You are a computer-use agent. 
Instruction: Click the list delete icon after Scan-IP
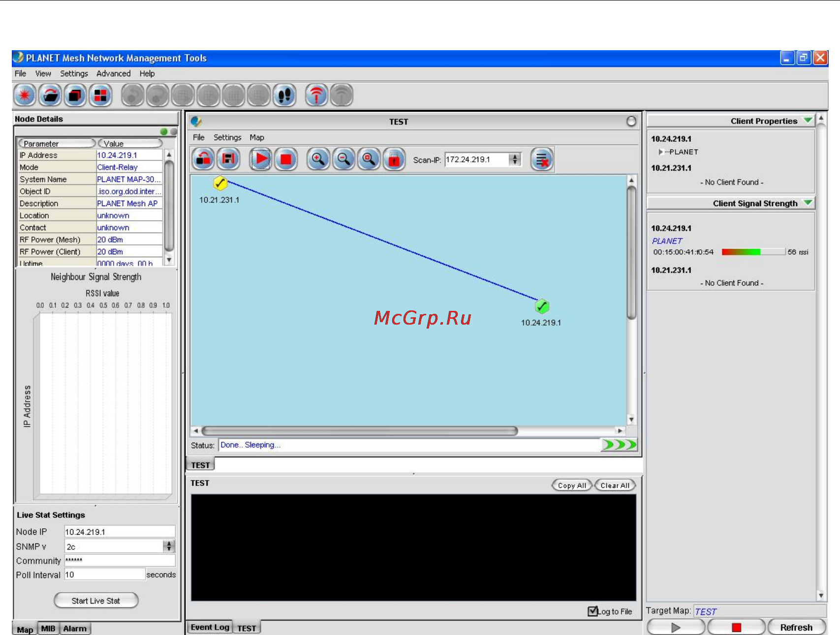pos(542,159)
